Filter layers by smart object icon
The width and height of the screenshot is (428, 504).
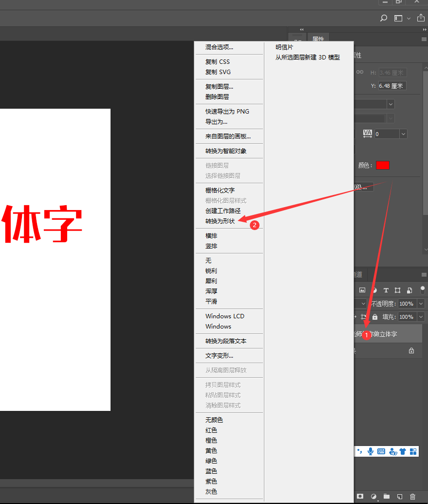click(x=409, y=290)
